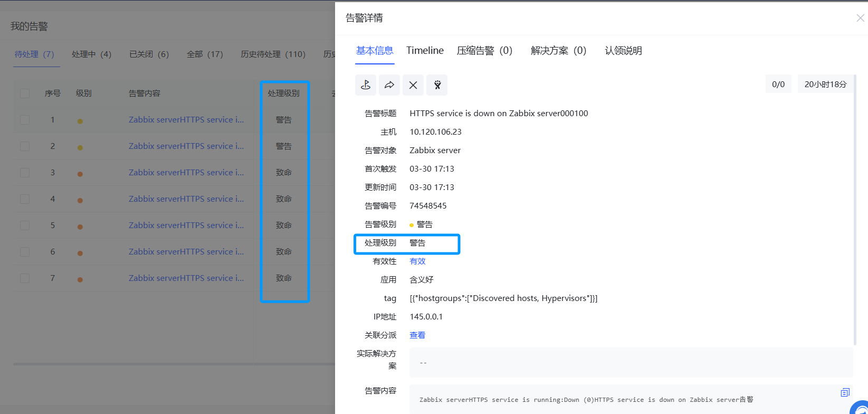Screen dimensions: 868x414
Task: Click the 20小时18分 duration badge
Action: [825, 84]
